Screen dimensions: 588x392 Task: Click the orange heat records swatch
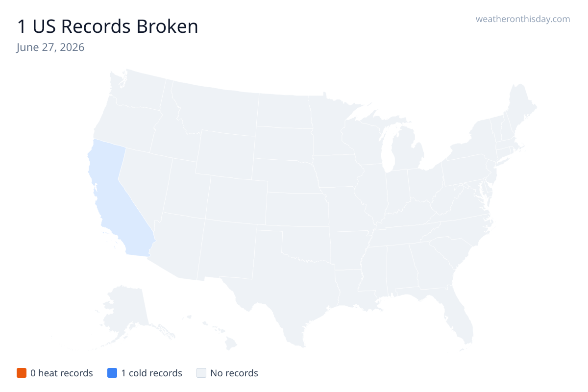click(21, 373)
